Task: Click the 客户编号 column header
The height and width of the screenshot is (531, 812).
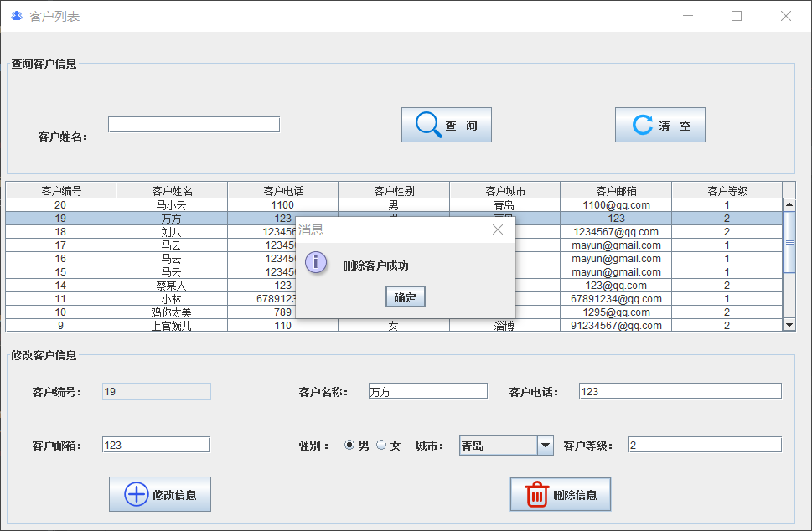Action: (61, 190)
